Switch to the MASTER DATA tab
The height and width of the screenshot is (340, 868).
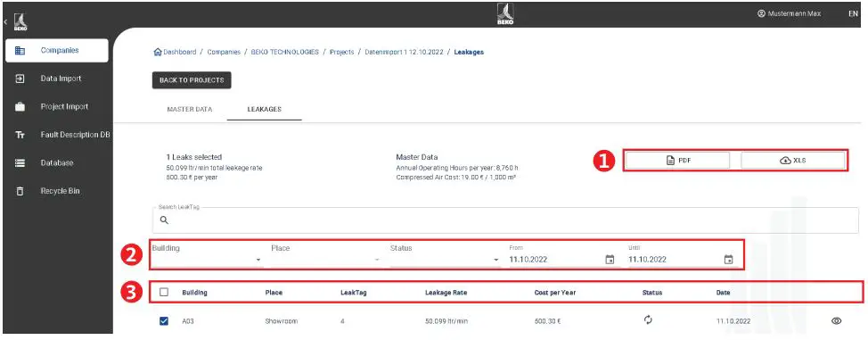(189, 109)
